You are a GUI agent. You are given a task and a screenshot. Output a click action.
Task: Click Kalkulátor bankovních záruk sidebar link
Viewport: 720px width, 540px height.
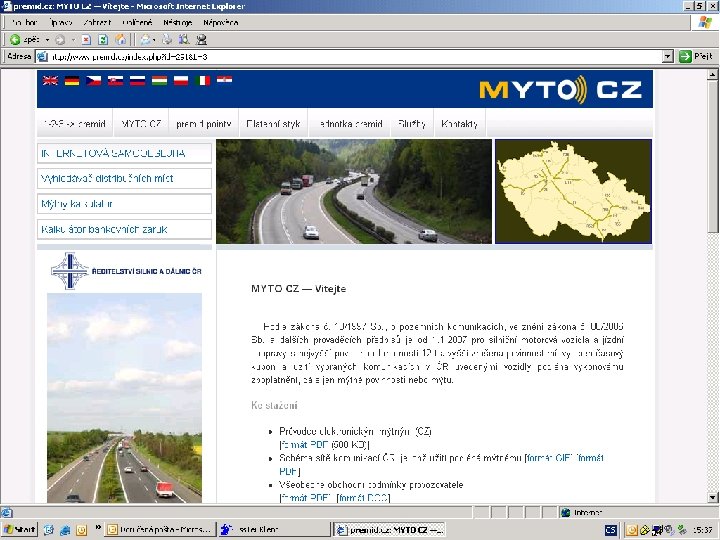pyautogui.click(x=124, y=229)
